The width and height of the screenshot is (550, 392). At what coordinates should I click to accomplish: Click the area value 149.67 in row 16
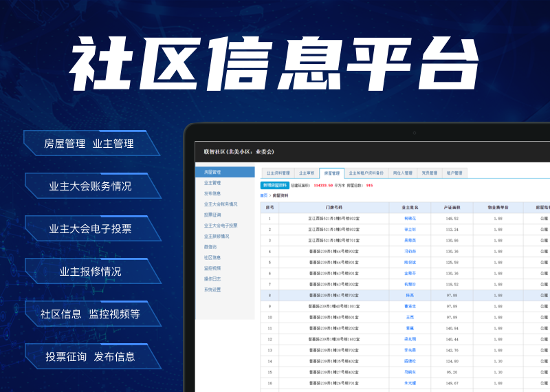pos(452,383)
